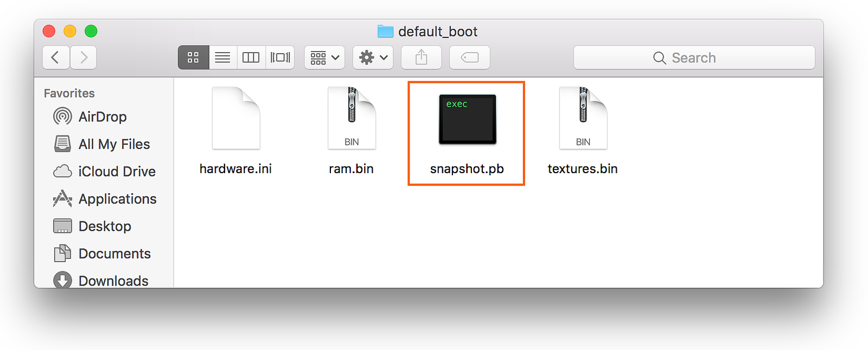Open the item arrangement dropdown
Image resolution: width=868 pixels, height=350 pixels.
click(324, 58)
